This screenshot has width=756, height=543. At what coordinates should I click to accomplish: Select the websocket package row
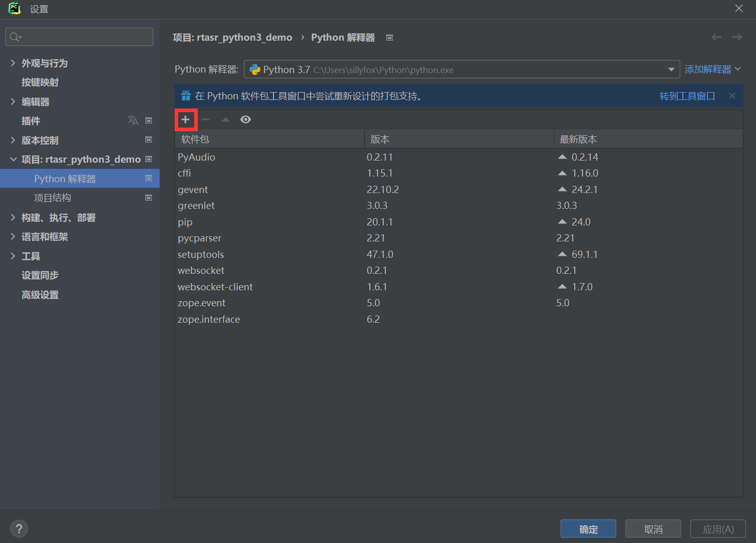459,270
